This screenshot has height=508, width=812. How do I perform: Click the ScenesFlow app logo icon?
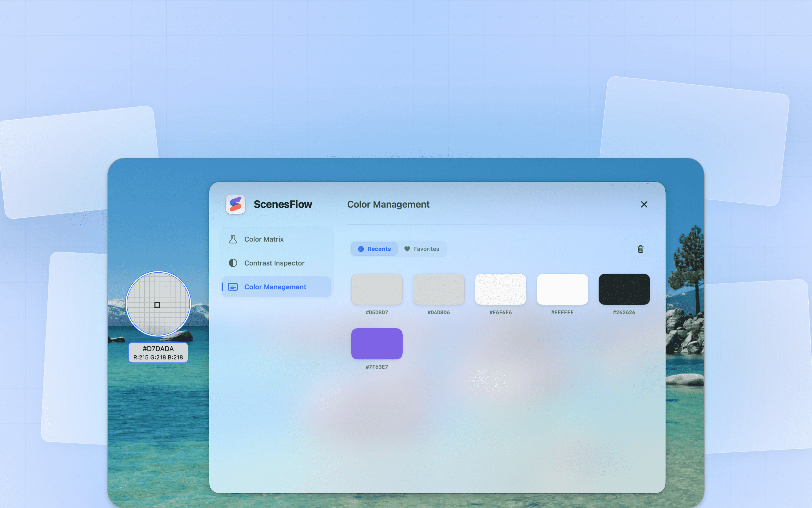point(235,204)
